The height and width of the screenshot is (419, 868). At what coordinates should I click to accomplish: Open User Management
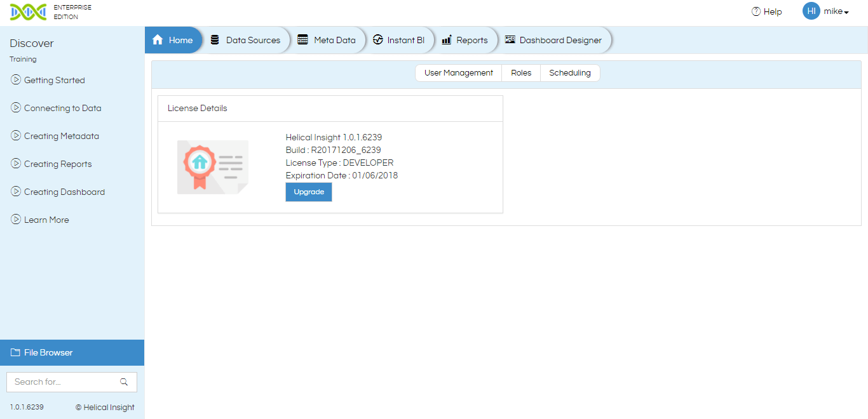pos(459,73)
